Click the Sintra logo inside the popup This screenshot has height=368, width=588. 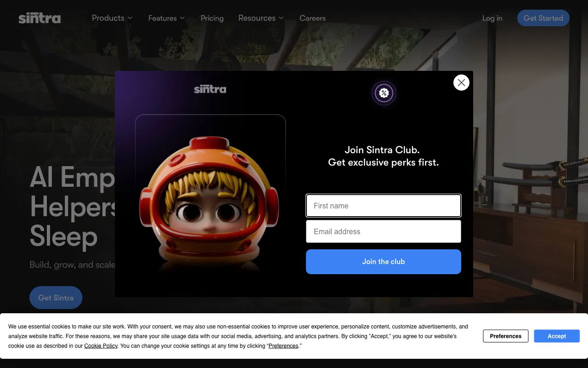(x=210, y=89)
